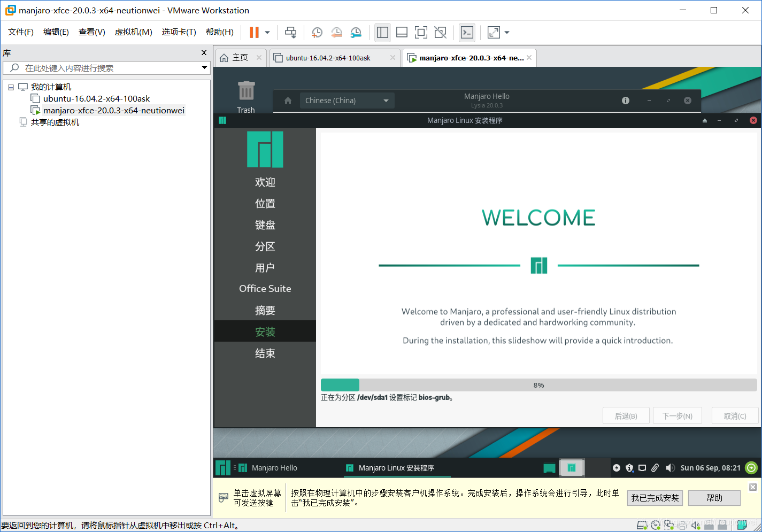
Task: Open stretch display dropdown arrow
Action: [507, 33]
